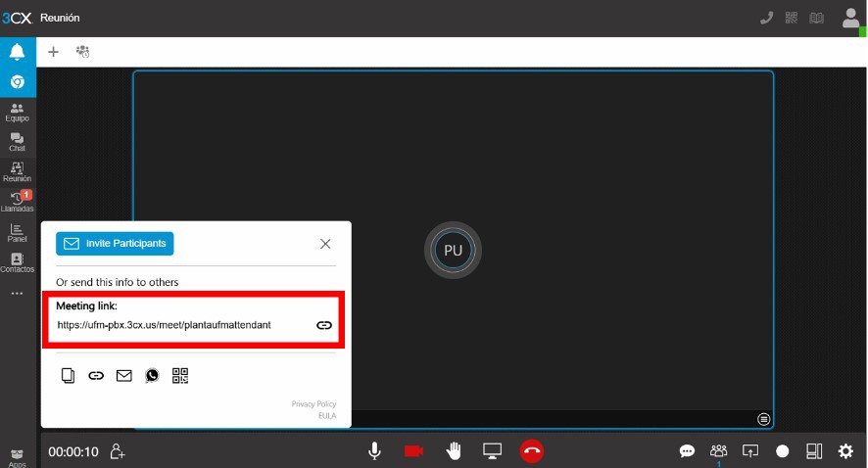Open the meeting settings gear
The width and height of the screenshot is (868, 468).
click(x=845, y=451)
